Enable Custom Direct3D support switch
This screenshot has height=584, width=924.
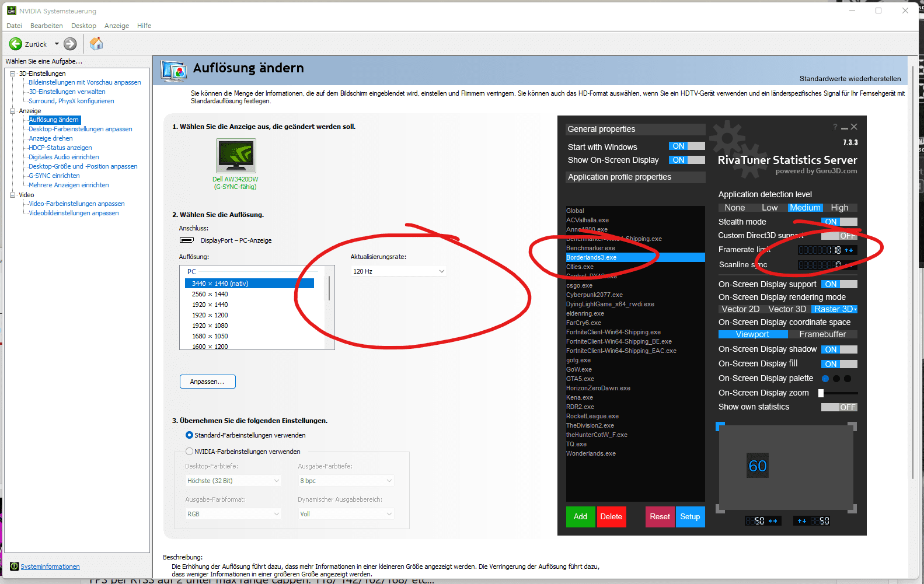(839, 236)
